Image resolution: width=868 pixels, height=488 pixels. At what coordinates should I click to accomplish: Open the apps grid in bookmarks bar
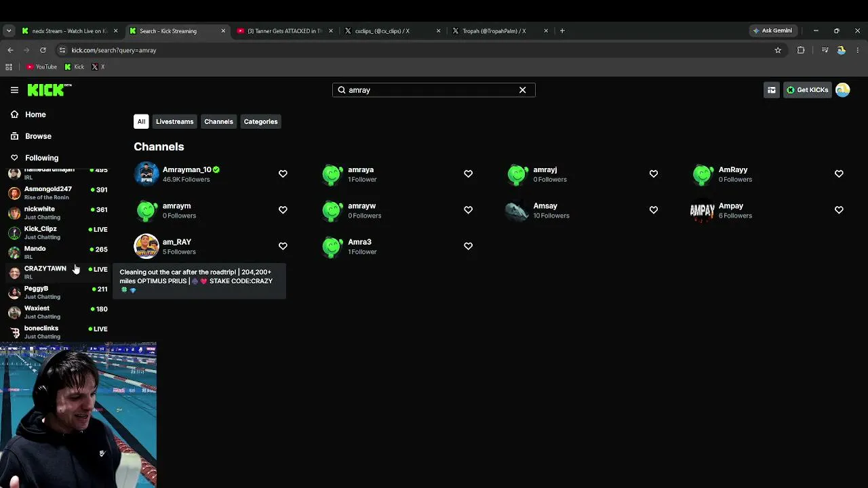click(9, 67)
